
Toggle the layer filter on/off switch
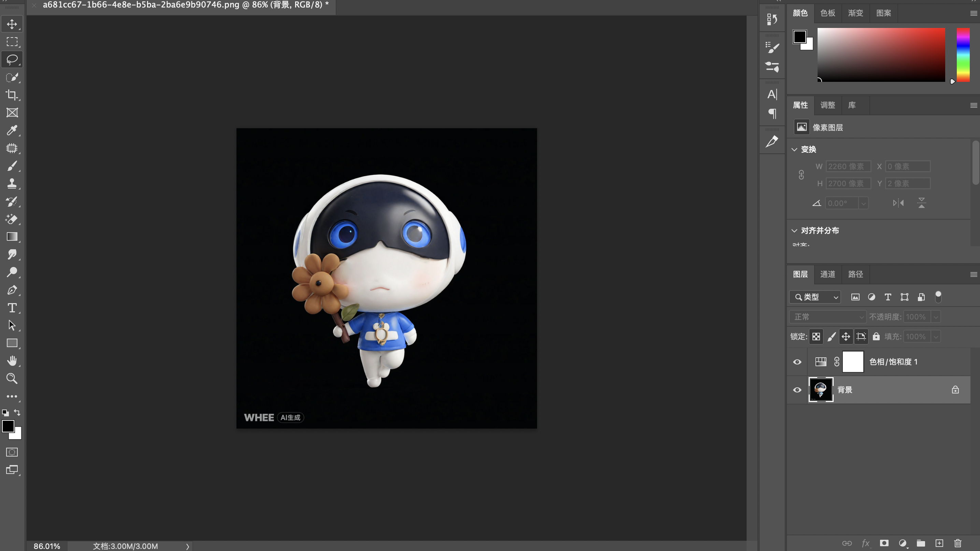938,297
